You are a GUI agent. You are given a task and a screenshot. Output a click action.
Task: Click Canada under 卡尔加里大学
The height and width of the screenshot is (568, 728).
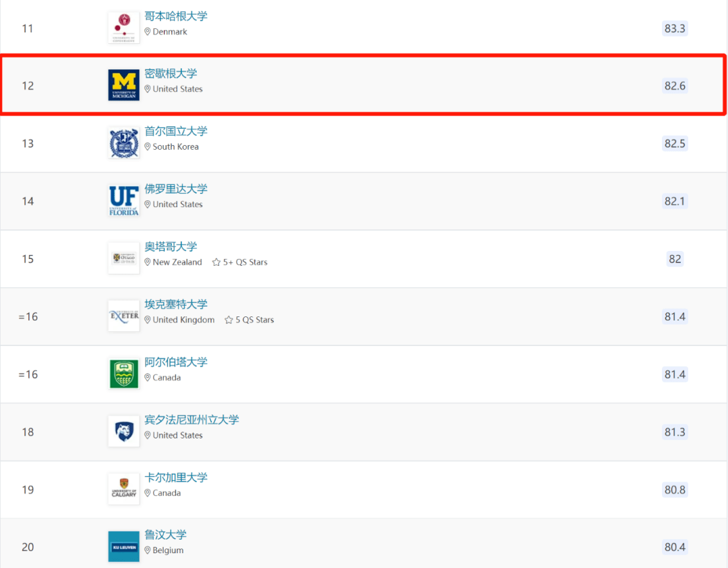tap(166, 492)
